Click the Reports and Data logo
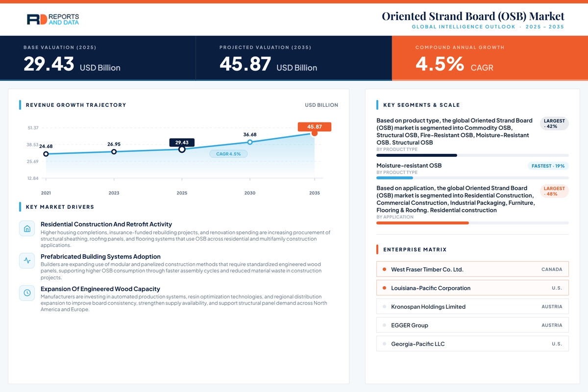588x392 pixels. click(x=53, y=20)
